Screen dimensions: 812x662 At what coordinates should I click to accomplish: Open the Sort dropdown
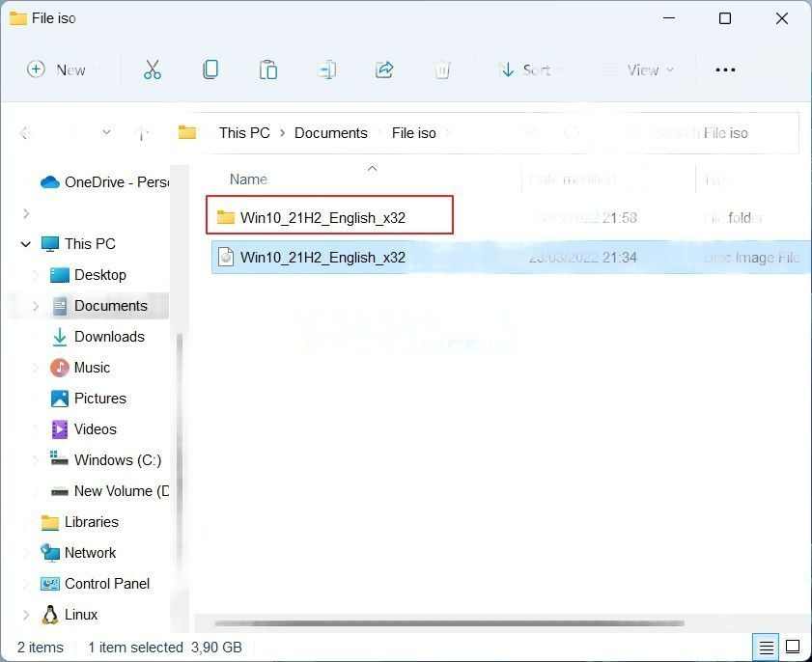coord(529,69)
